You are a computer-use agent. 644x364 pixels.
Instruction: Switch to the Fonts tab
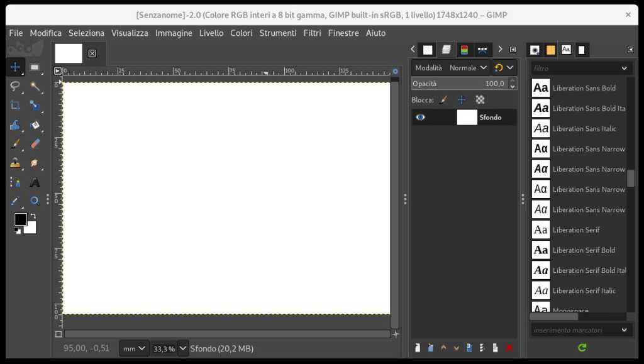[565, 49]
